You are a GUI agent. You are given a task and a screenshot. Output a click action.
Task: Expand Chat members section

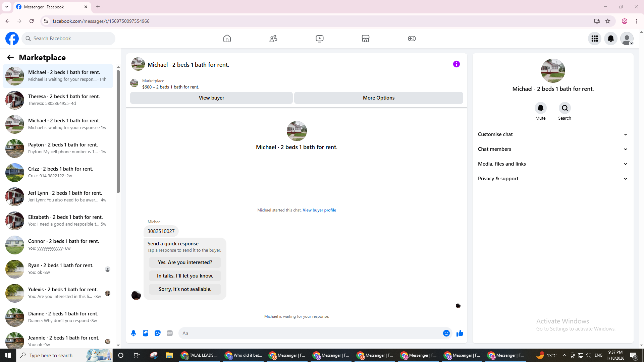point(552,149)
